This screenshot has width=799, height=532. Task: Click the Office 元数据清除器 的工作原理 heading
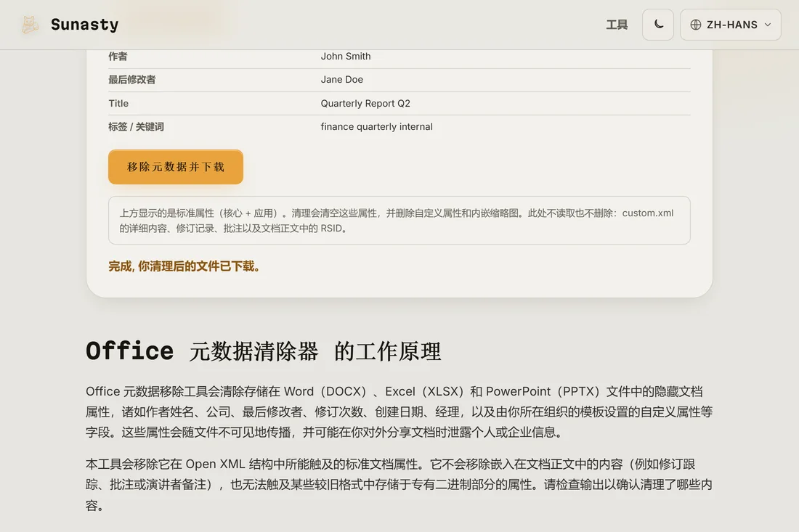point(263,351)
